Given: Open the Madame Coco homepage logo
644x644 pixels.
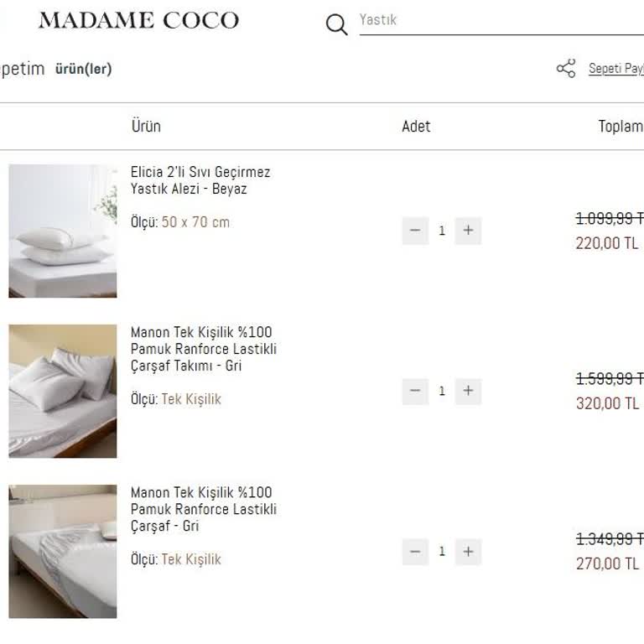Looking at the screenshot, I should 138,21.
